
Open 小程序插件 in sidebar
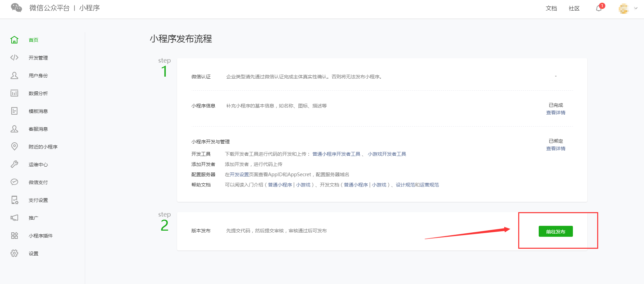click(41, 236)
